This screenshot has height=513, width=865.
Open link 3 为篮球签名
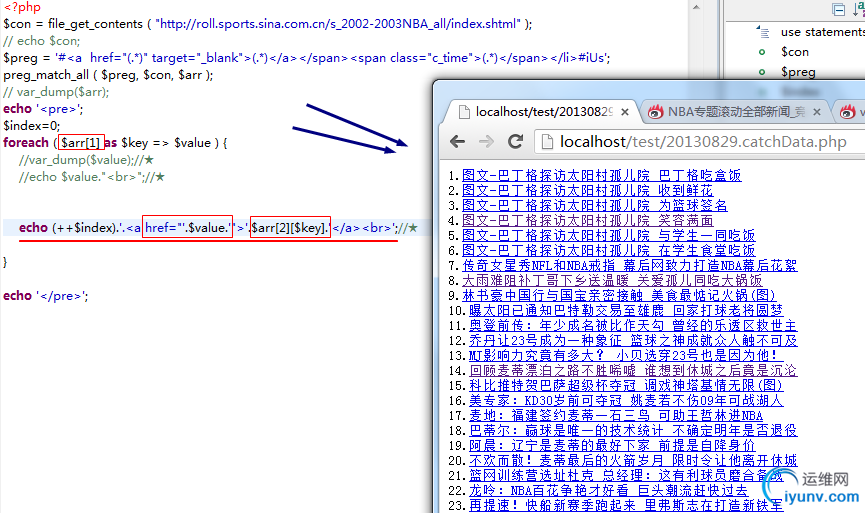[595, 205]
